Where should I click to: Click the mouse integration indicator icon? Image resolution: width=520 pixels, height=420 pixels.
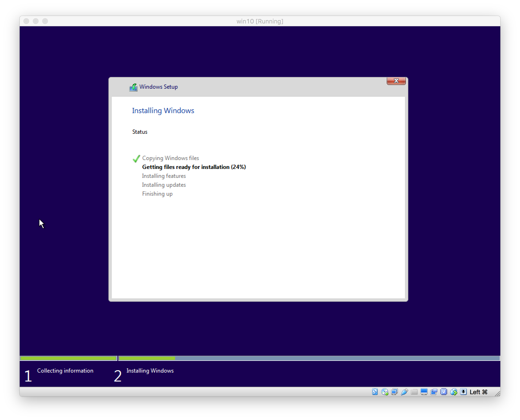(x=454, y=392)
